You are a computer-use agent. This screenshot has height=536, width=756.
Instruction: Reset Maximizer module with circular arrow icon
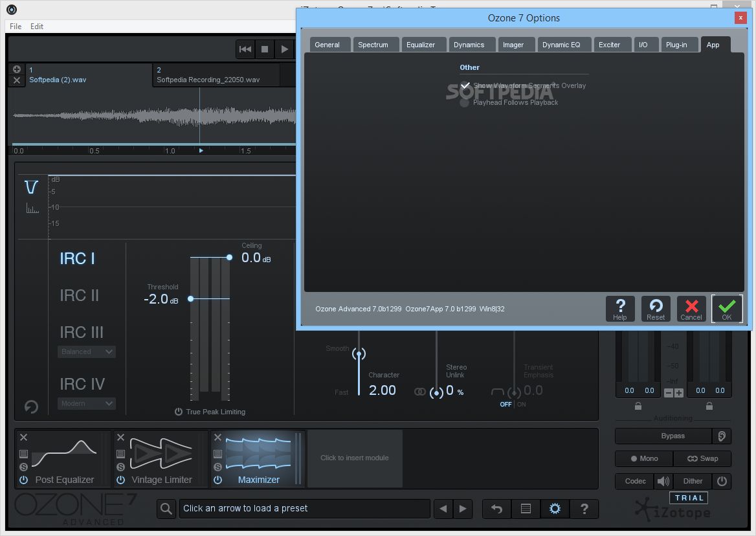tap(31, 407)
